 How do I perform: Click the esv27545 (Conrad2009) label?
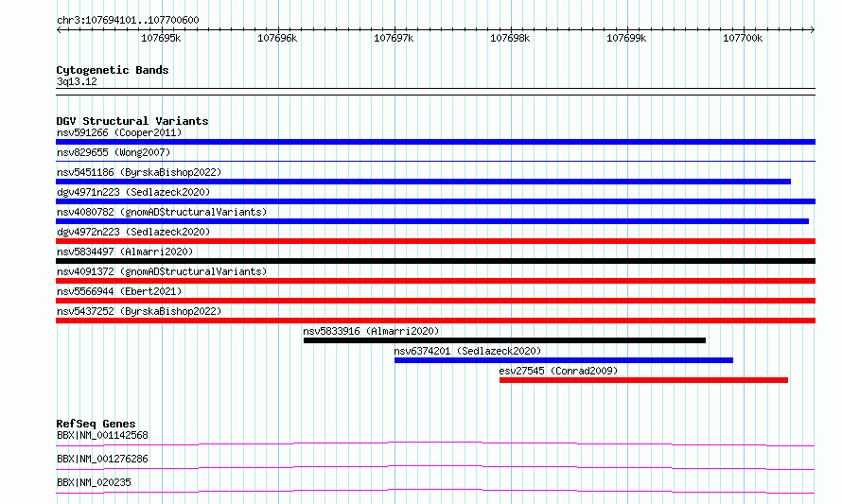click(558, 371)
